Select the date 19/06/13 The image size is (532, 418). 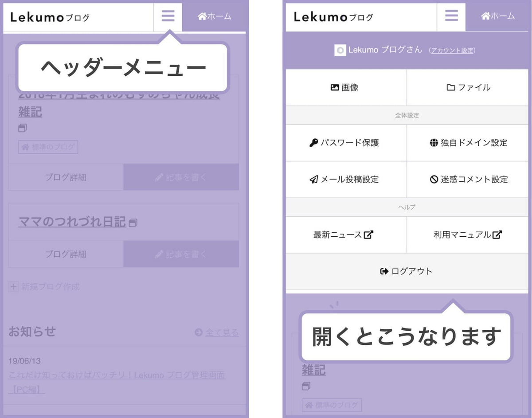point(24,361)
